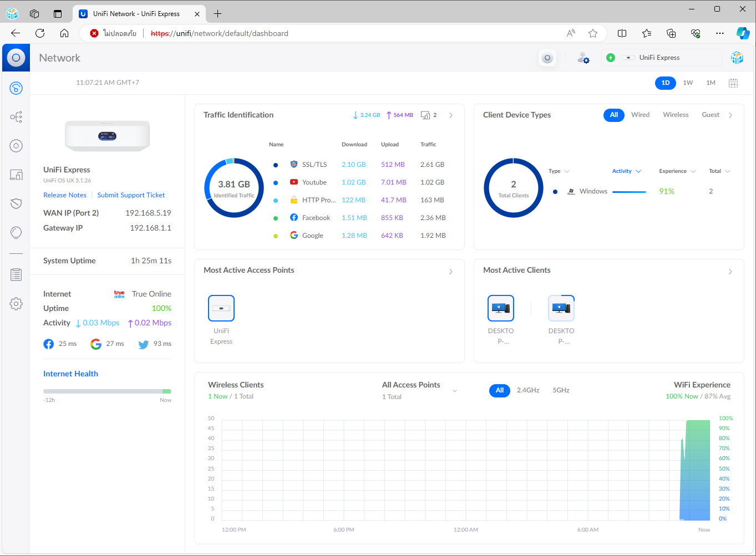Click the UniFi Express device image
This screenshot has width=756, height=556.
[107, 135]
